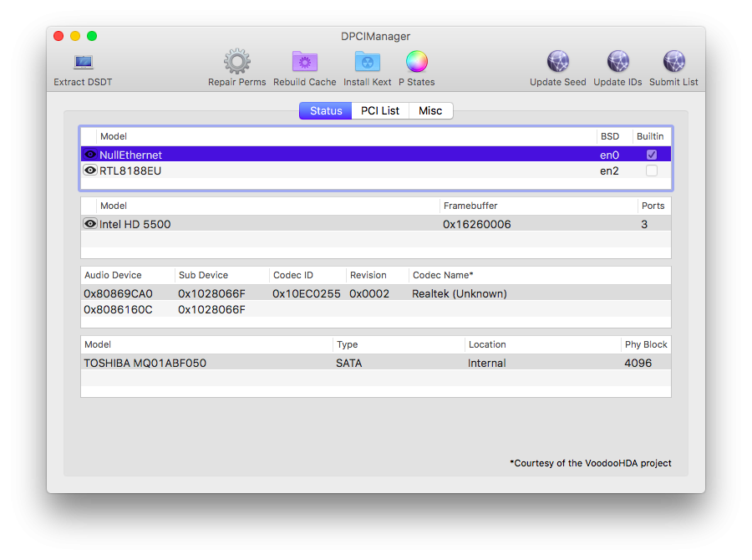Image resolution: width=752 pixels, height=560 pixels.
Task: Click the eye icon next to NullEthernet
Action: click(x=89, y=155)
